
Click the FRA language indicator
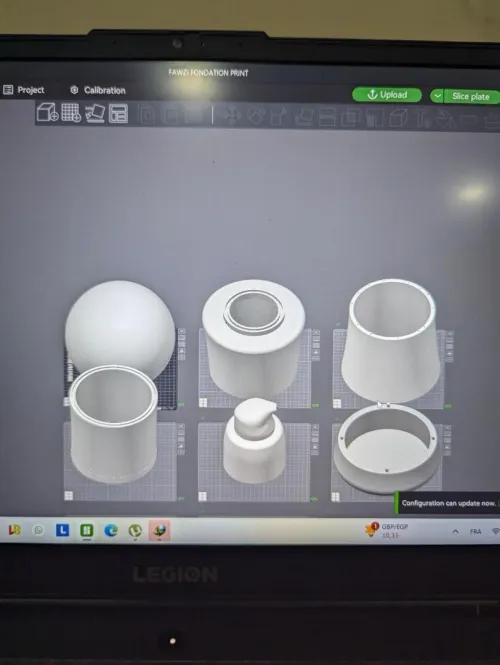(475, 531)
